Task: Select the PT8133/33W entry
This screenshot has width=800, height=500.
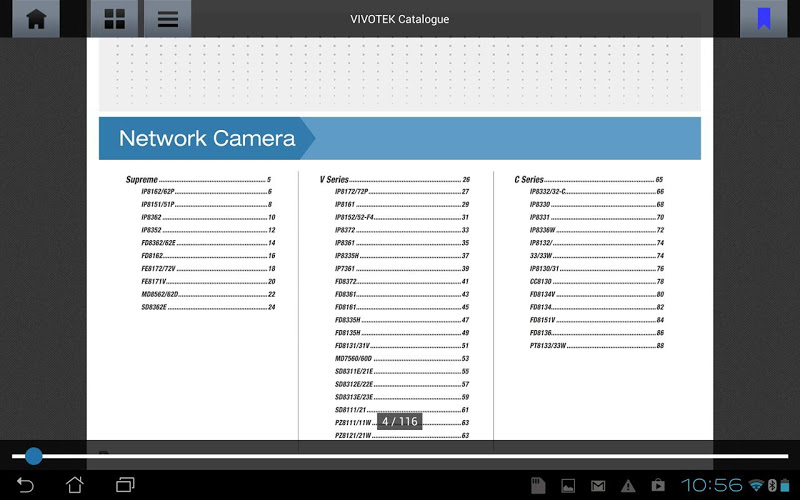Action: coord(596,345)
